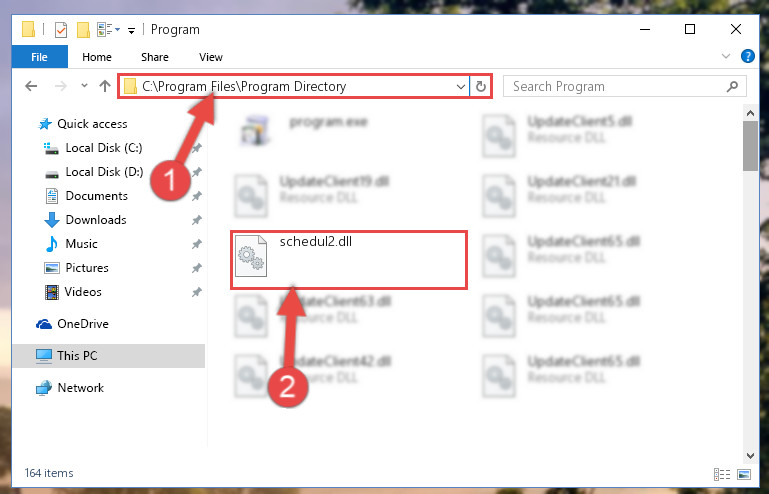
Task: Open the File menu
Action: pos(39,57)
